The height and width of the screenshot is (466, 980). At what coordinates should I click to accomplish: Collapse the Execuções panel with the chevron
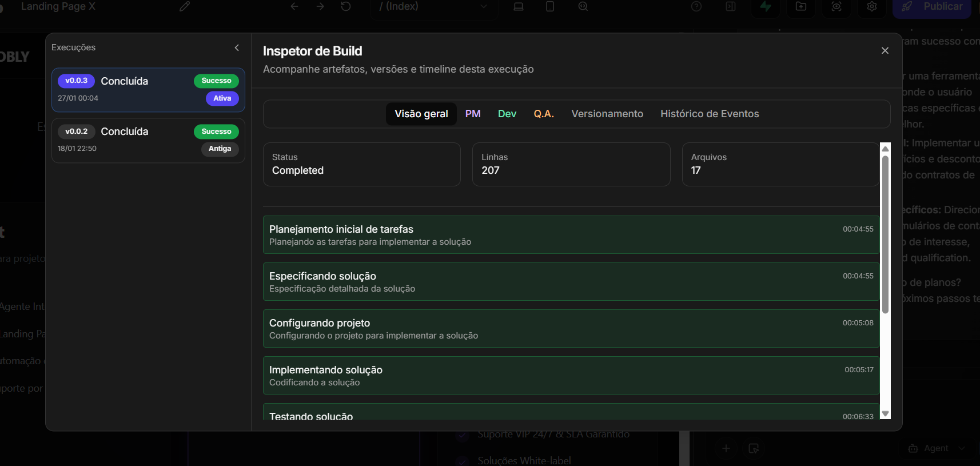pyautogui.click(x=237, y=48)
